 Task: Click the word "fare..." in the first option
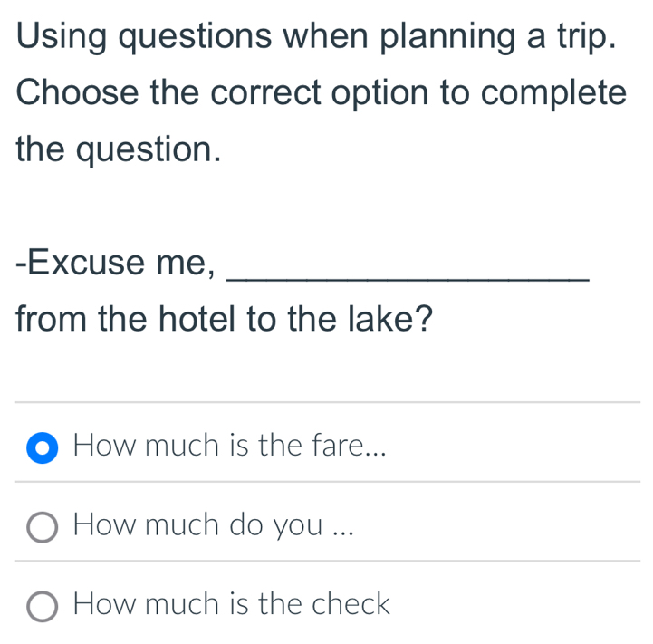click(349, 446)
